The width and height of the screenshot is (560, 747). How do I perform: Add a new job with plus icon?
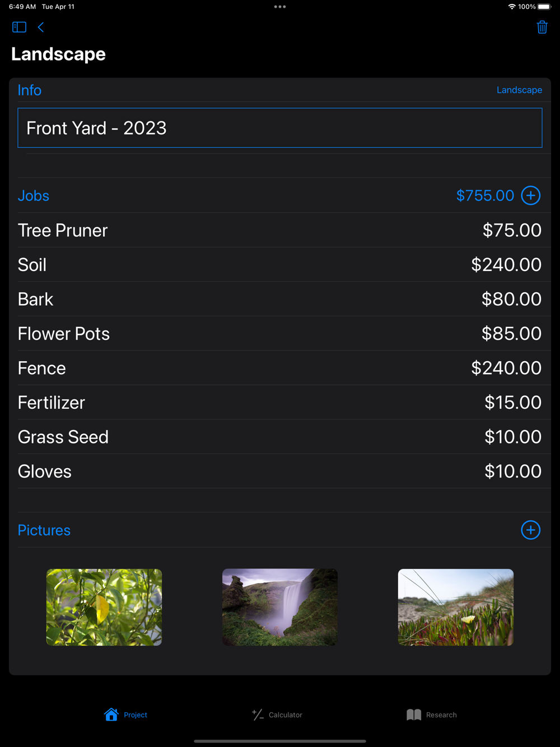pyautogui.click(x=530, y=195)
